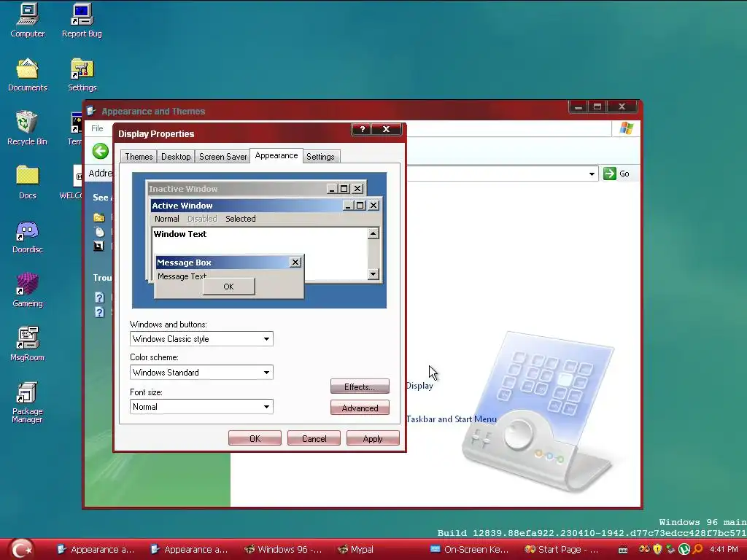
Task: Open the Package Manager desktop icon
Action: [27, 402]
